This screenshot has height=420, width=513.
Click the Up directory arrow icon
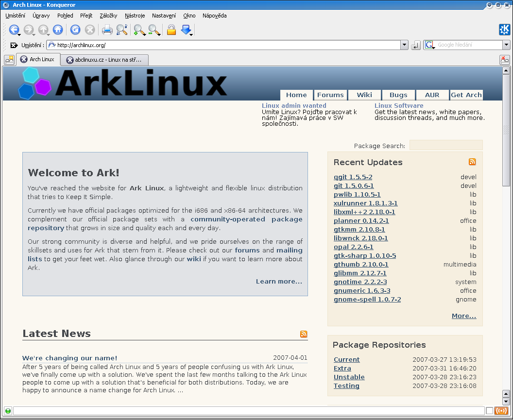point(43,30)
